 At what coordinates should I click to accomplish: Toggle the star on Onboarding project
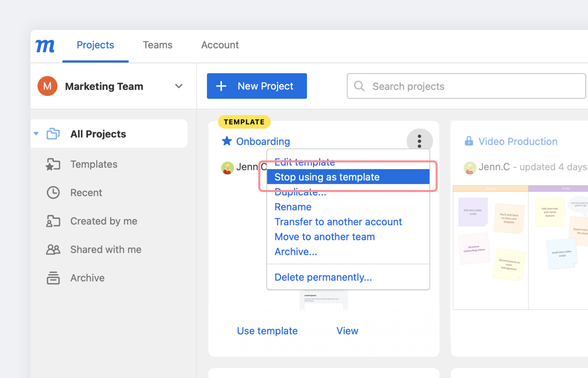click(227, 141)
